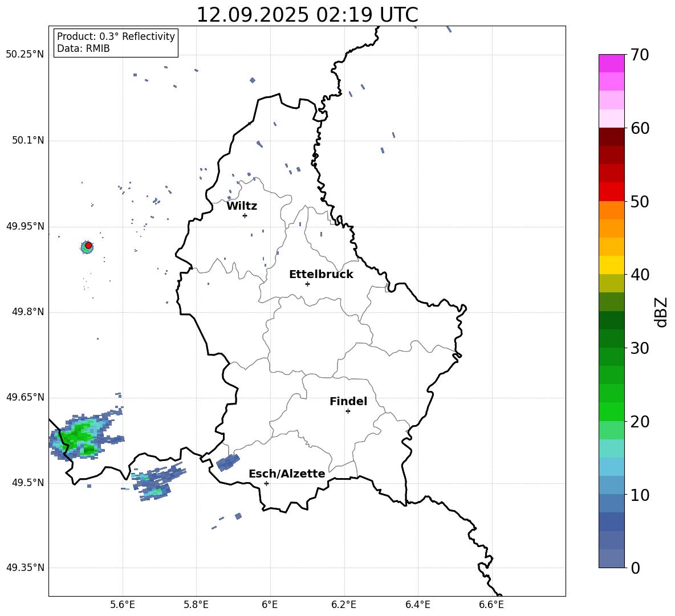Click the Findel city label
675x616 pixels.
[348, 401]
